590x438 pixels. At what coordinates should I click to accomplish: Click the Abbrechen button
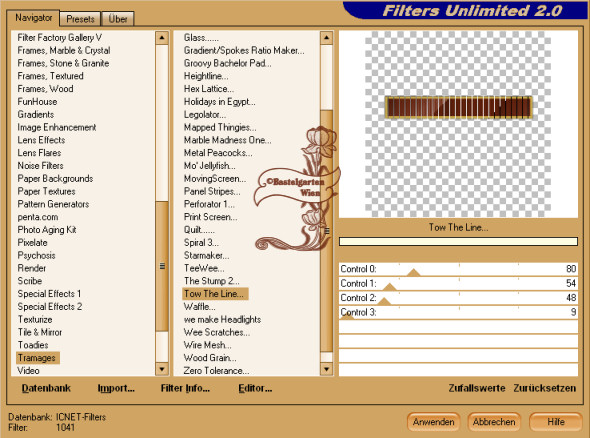494,422
